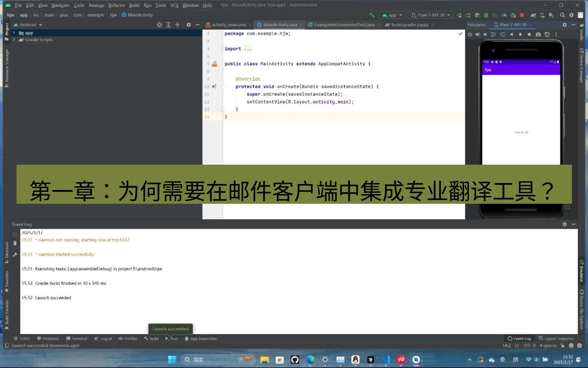Click emulator Home circle button
Image resolution: width=588 pixels, height=368 pixels.
520,34
